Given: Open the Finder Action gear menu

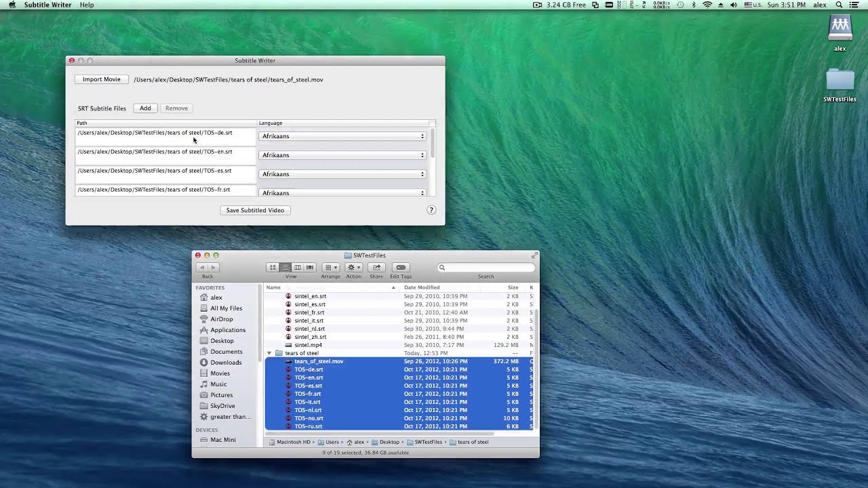Looking at the screenshot, I should click(x=354, y=268).
